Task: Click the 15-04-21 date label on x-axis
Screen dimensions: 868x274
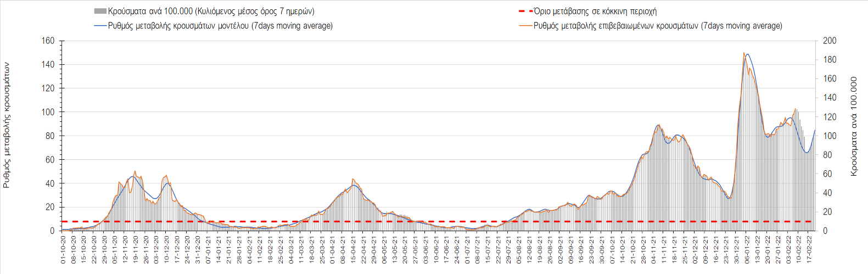Action: (x=353, y=250)
